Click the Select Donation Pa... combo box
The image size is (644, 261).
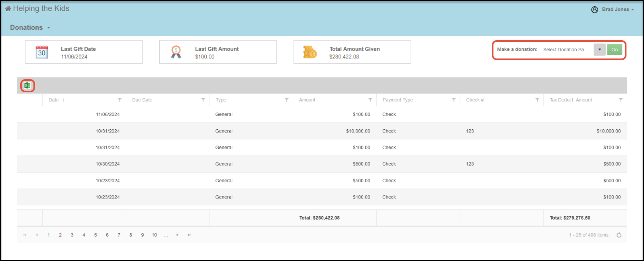tap(573, 50)
